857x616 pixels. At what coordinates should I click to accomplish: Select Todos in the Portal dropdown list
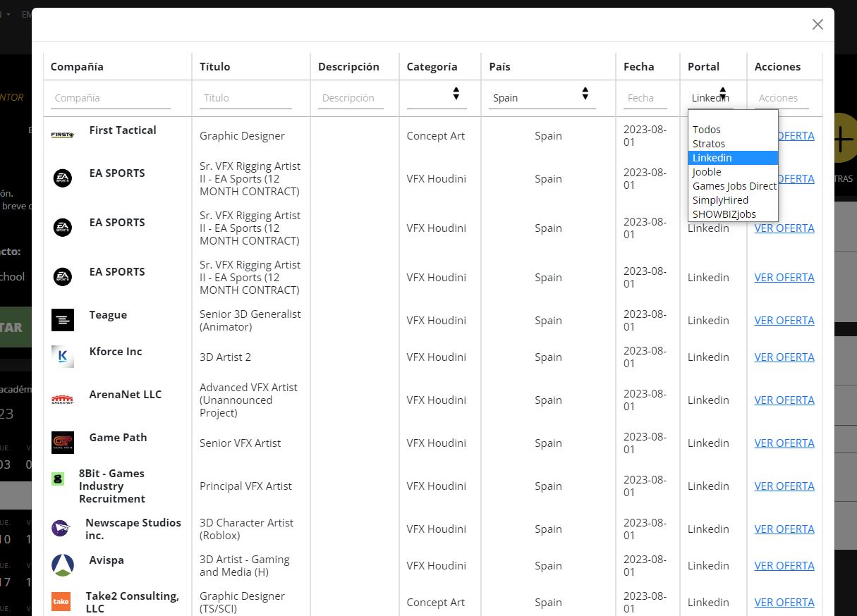point(733,130)
